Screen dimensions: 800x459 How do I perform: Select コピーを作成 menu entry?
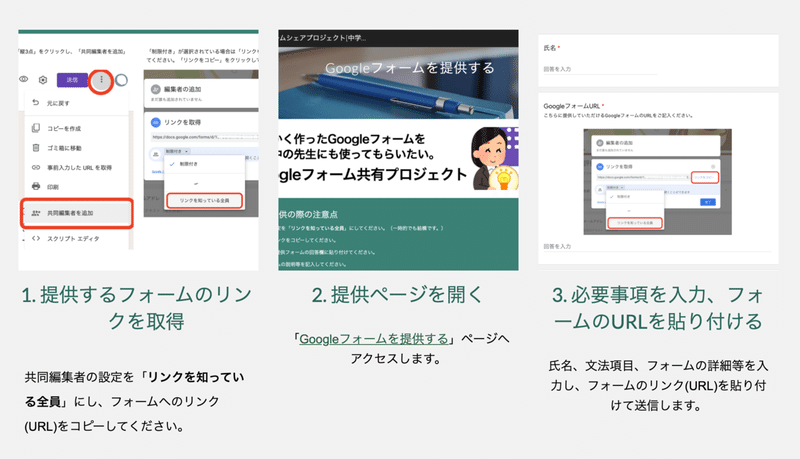tap(77, 128)
